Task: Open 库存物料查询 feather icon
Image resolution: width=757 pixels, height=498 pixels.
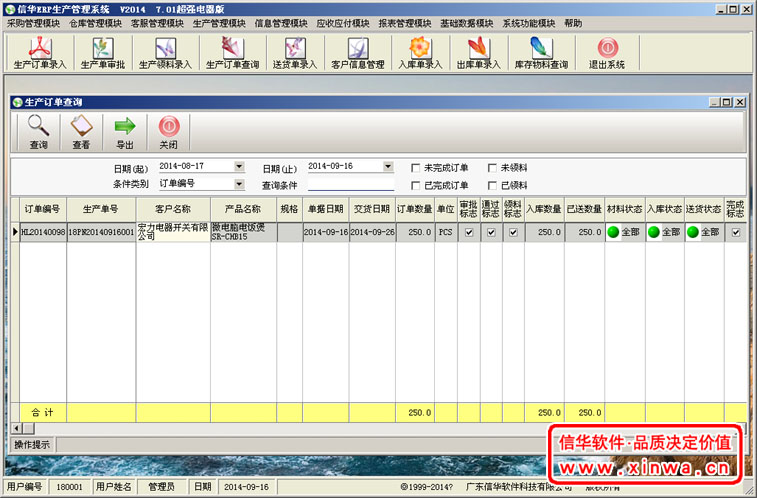Action: [541, 53]
